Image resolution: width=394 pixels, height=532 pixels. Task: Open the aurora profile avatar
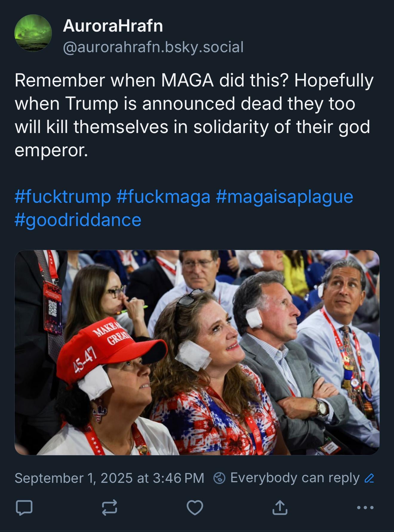[33, 33]
